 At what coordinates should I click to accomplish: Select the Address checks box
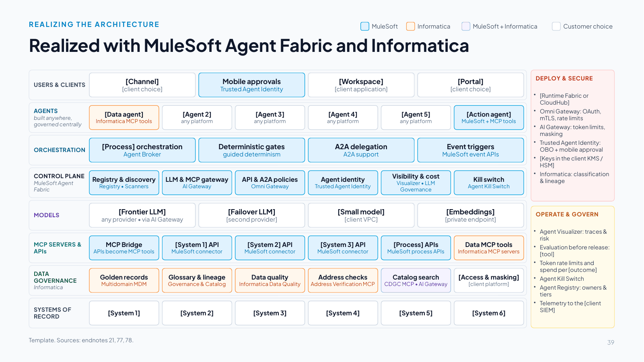coord(343,280)
